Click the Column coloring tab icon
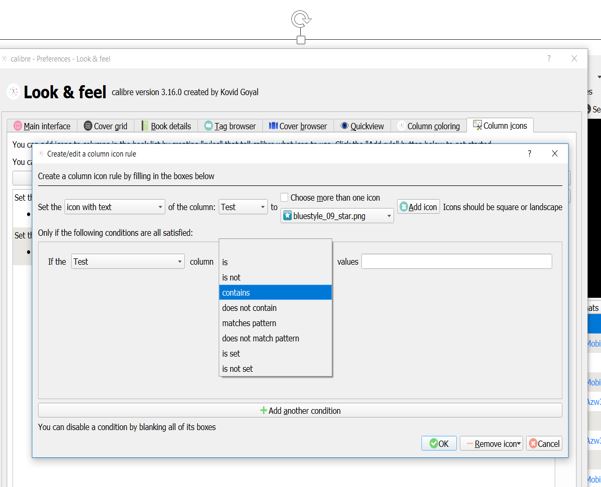601x487 pixels. 401,126
